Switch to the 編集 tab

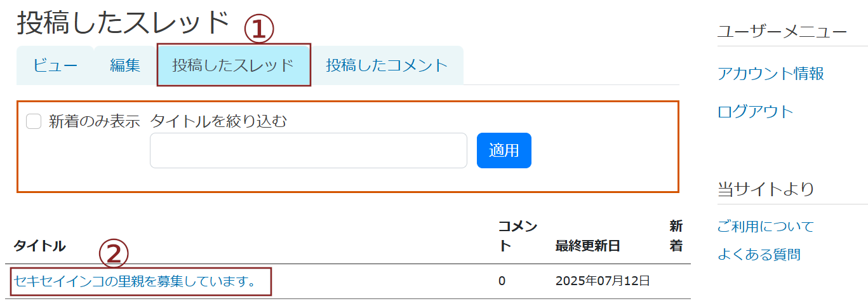pyautogui.click(x=125, y=65)
